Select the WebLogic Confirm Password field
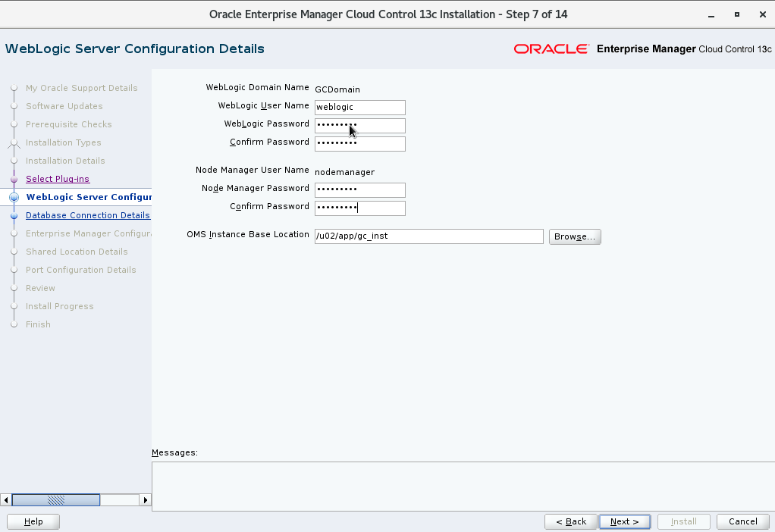775x532 pixels. [x=359, y=144]
